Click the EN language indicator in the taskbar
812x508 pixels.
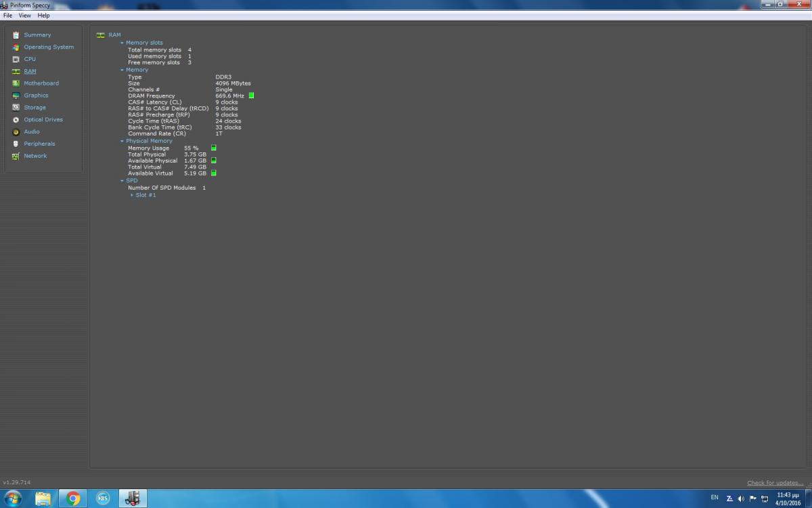coord(715,498)
